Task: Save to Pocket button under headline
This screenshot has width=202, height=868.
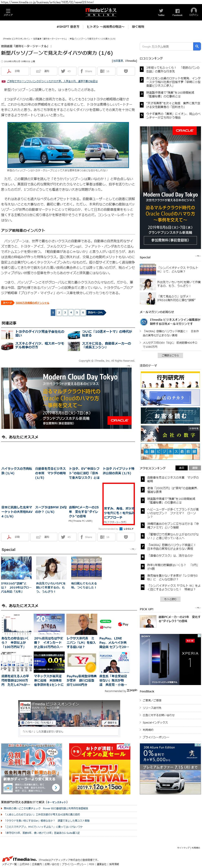Action: point(126,71)
